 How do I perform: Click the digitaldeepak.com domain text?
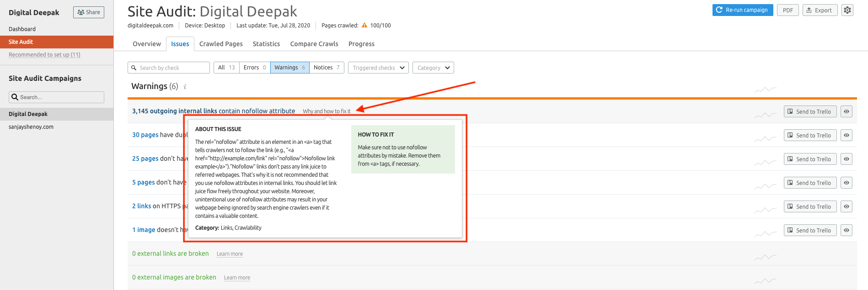[150, 26]
